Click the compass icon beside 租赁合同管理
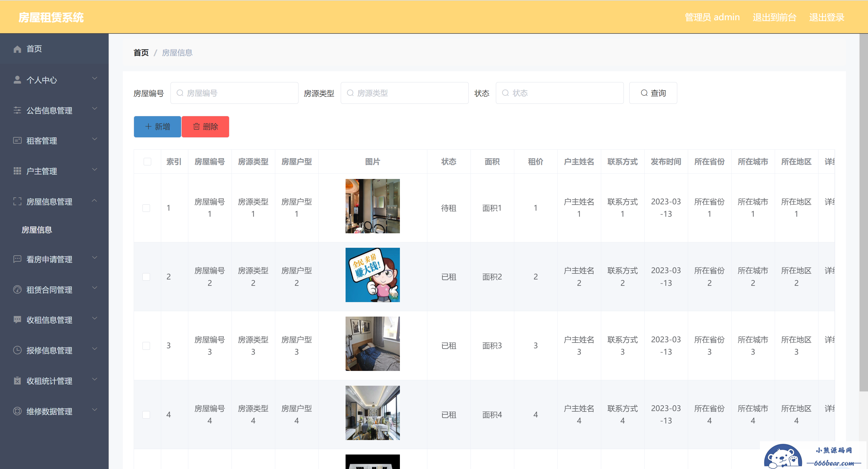 coord(17,289)
